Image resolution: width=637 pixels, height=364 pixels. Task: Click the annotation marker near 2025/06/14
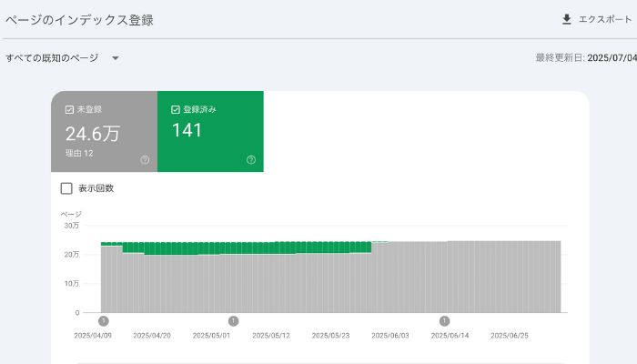pyautogui.click(x=444, y=321)
